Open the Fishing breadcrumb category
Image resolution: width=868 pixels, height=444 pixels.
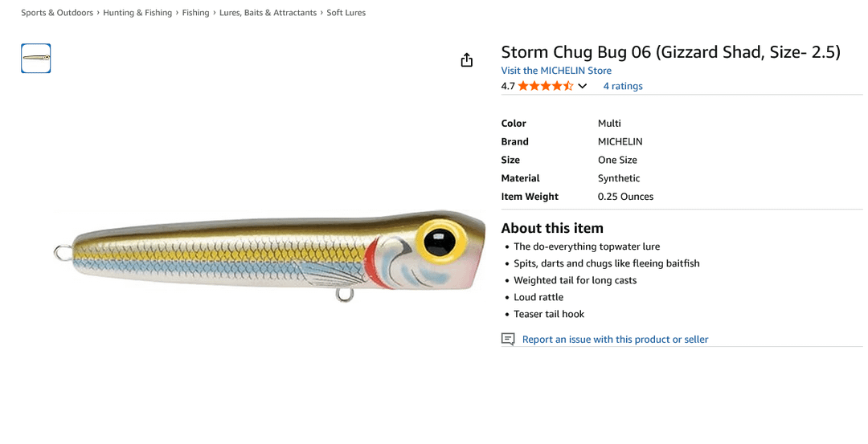click(195, 13)
